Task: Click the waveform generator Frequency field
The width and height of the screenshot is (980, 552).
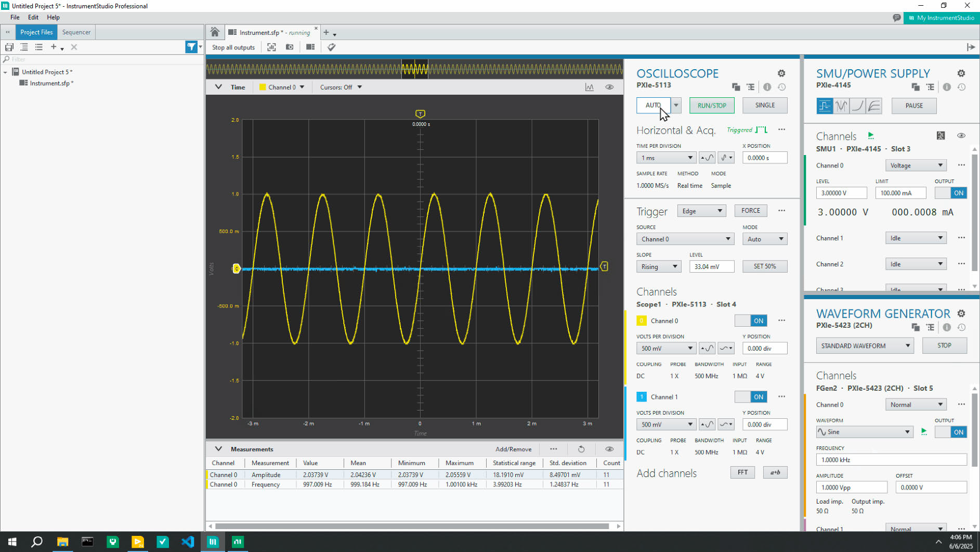Action: pyautogui.click(x=891, y=460)
